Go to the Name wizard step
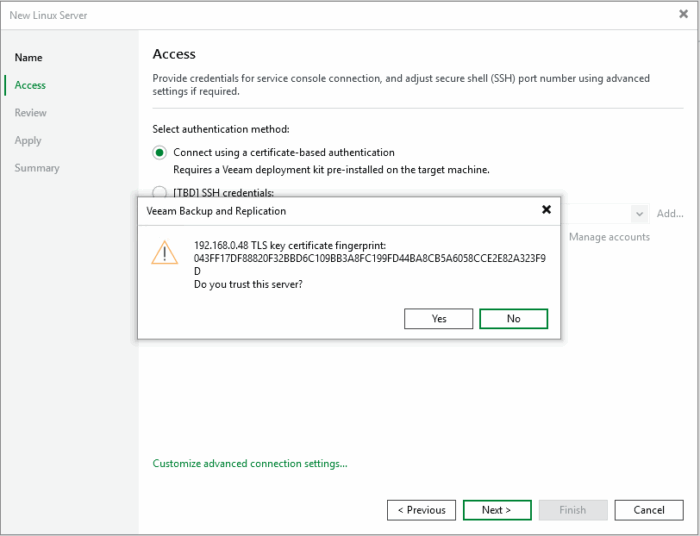Viewport: 700px width, 536px height. coord(29,58)
